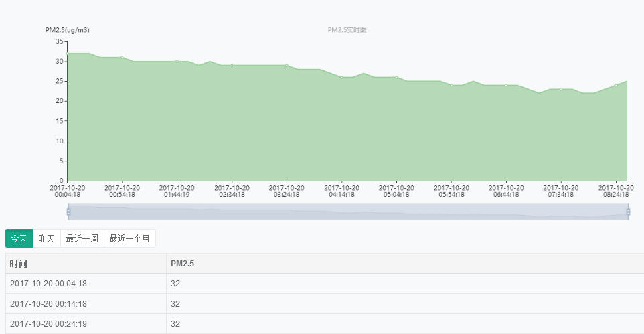Click the chart data point at 07:34:18
The width and height of the screenshot is (644, 334).
[x=561, y=89]
